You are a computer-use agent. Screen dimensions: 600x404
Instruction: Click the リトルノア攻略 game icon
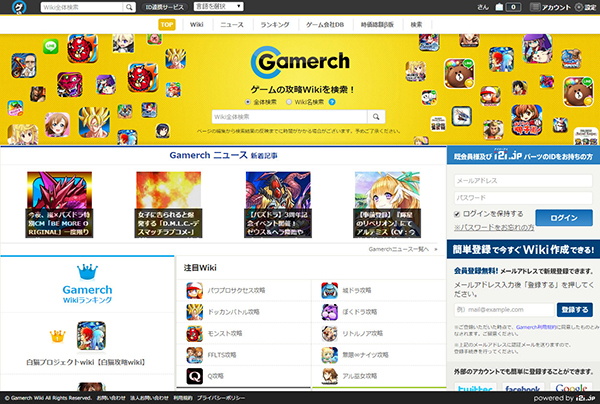coord(329,333)
